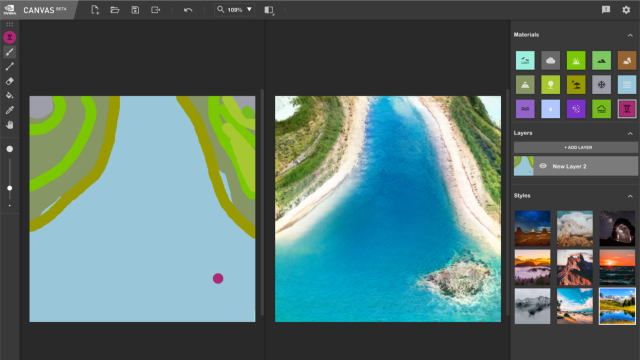
Task: Pick the light blue water waves material
Action: click(x=627, y=84)
